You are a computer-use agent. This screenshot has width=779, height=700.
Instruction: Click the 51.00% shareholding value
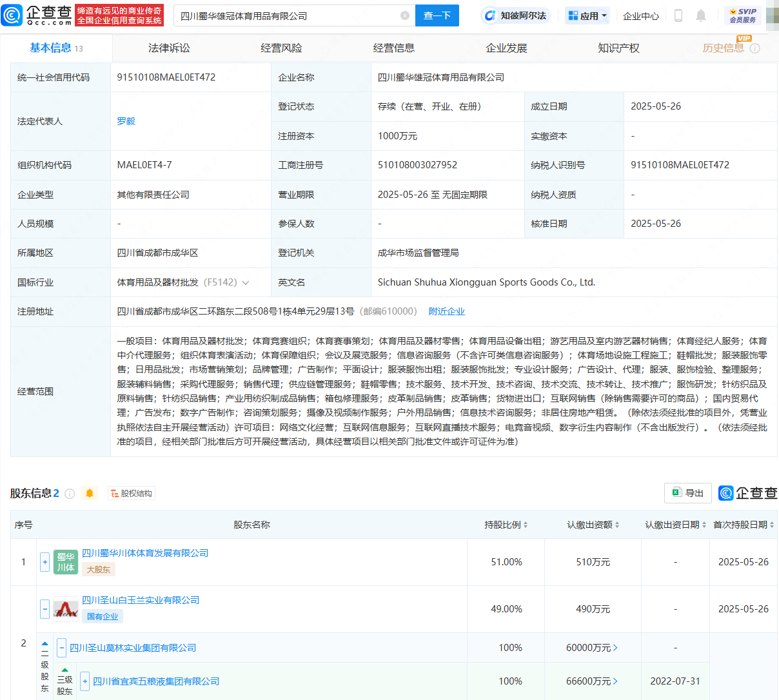tap(506, 562)
